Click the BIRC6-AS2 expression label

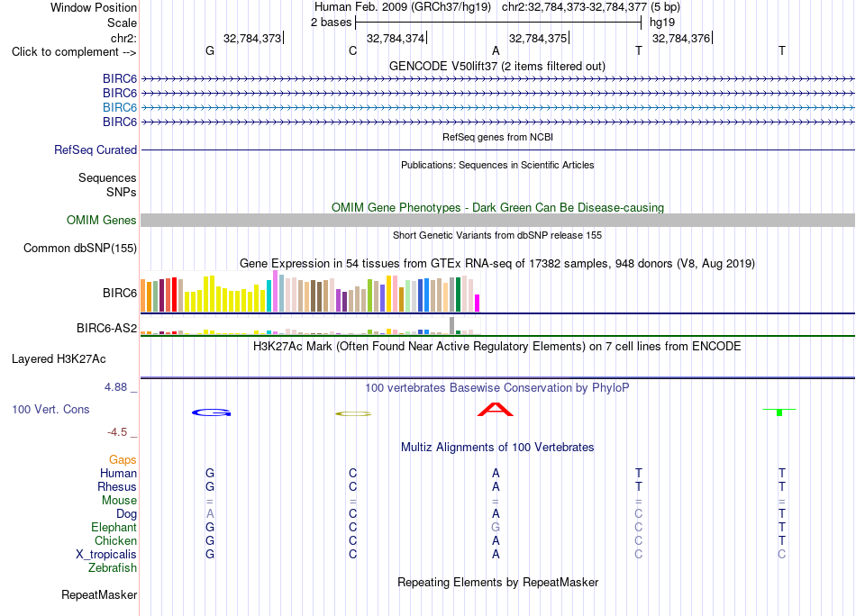(106, 328)
